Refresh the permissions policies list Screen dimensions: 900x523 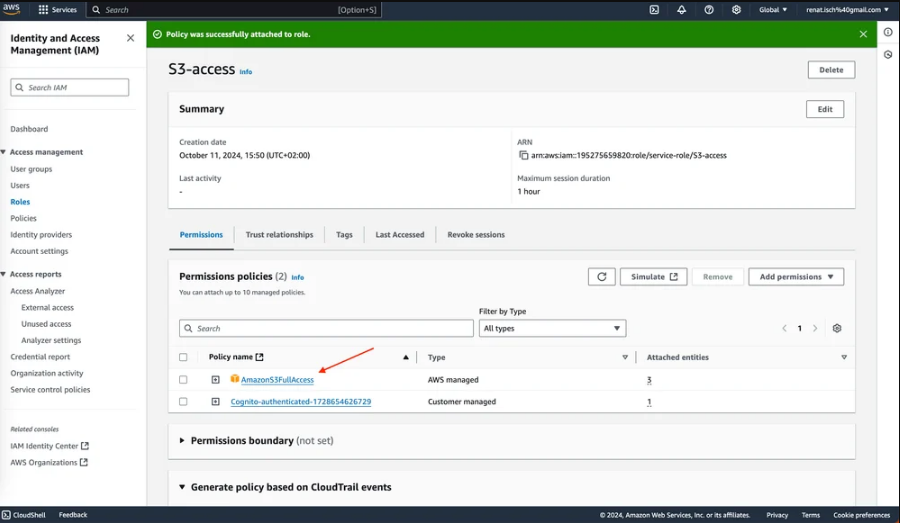pyautogui.click(x=602, y=277)
